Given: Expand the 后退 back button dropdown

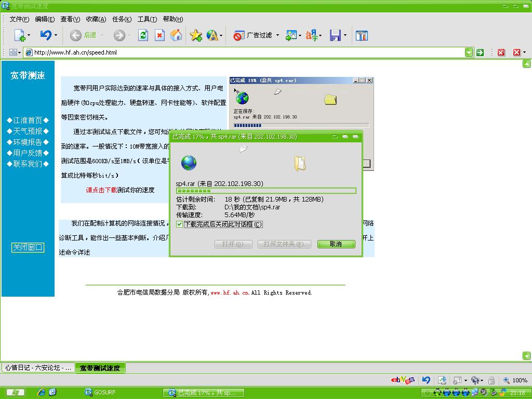Looking at the screenshot, I should click(x=101, y=35).
